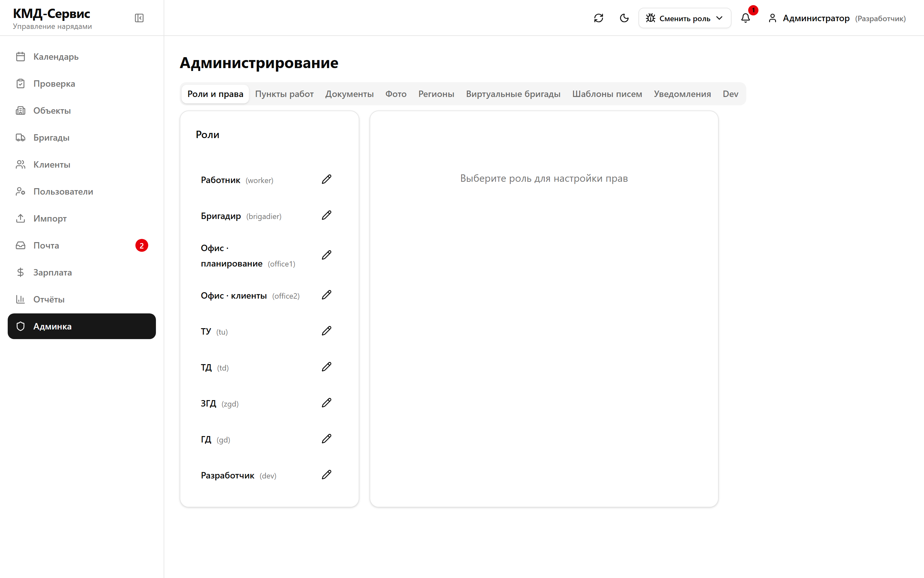Select the ГД role
Screen dimensions: 924x578
(x=215, y=440)
